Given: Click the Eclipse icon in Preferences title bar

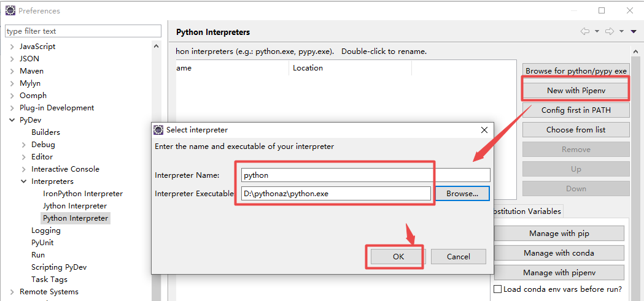Looking at the screenshot, I should click(x=10, y=10).
